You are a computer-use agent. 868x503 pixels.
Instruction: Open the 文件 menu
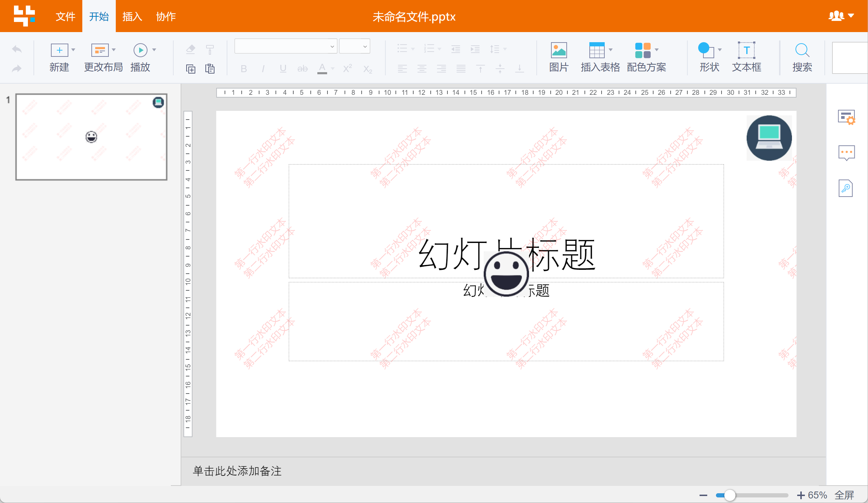pos(66,16)
